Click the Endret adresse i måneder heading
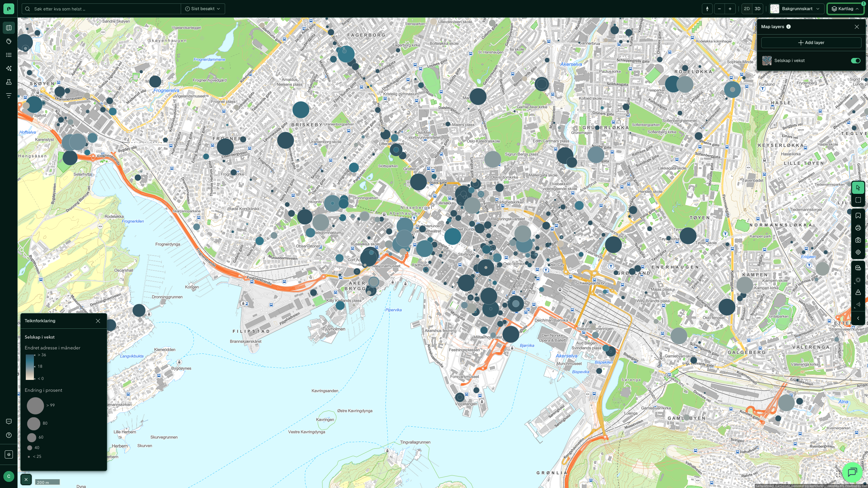The image size is (868, 488). (53, 348)
